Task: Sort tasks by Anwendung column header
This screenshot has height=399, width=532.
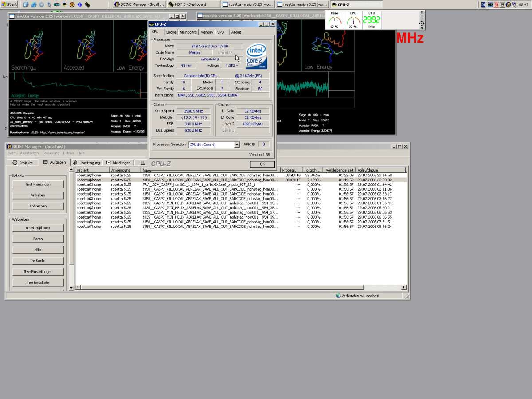Action: click(x=125, y=170)
